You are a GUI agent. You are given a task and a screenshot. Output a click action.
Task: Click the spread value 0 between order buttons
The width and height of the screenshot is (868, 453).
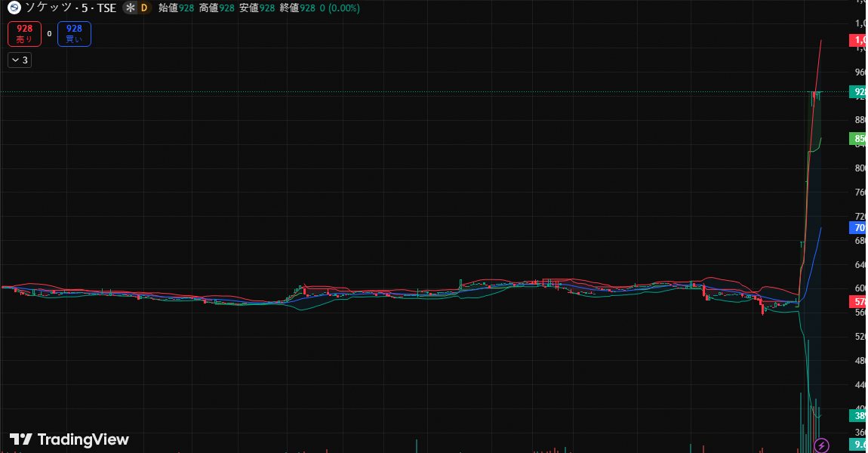pos(48,34)
